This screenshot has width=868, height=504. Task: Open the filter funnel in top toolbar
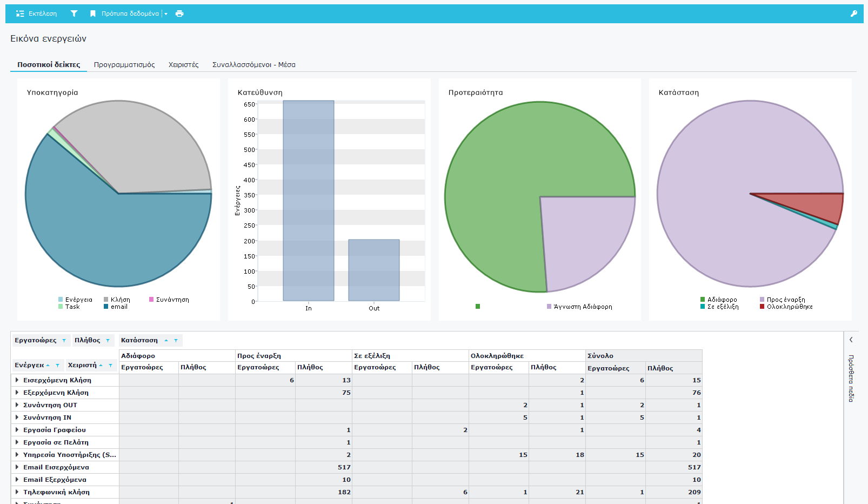[74, 14]
